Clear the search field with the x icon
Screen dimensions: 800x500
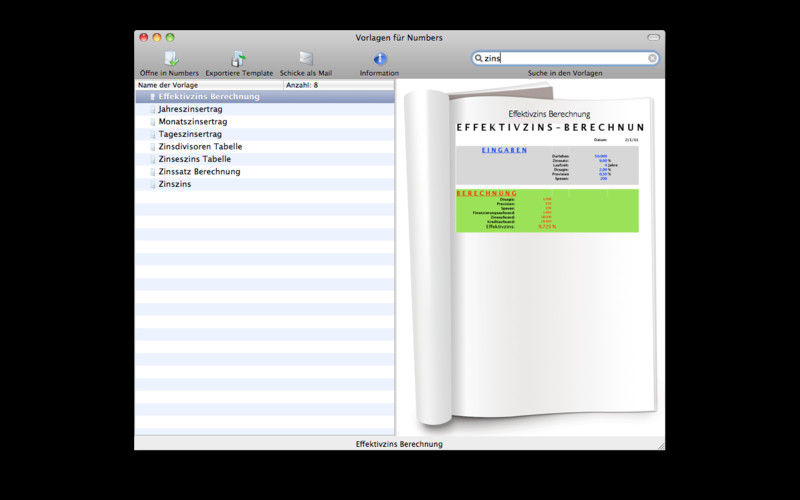[652, 58]
